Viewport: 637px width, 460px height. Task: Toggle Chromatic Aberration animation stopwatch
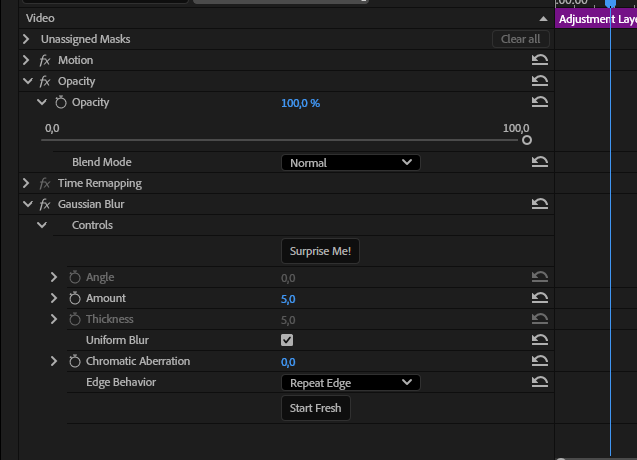[x=75, y=361]
